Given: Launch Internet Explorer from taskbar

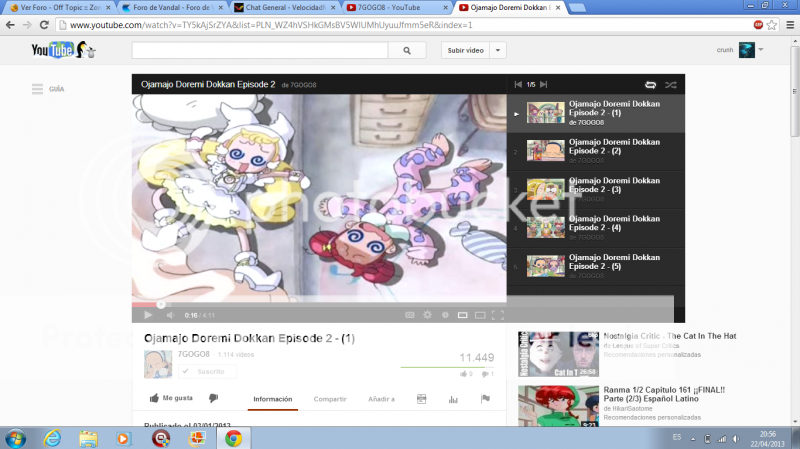Looking at the screenshot, I should [x=52, y=438].
